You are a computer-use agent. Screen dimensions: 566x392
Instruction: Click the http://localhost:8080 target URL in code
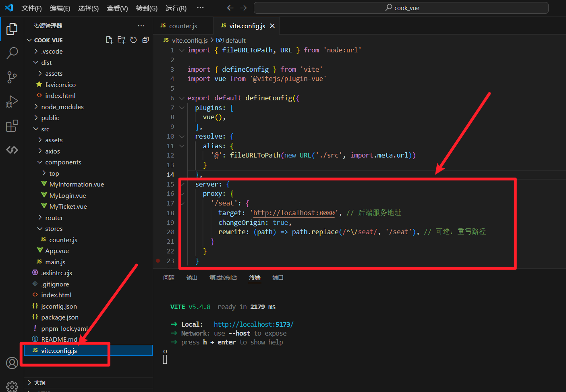294,213
